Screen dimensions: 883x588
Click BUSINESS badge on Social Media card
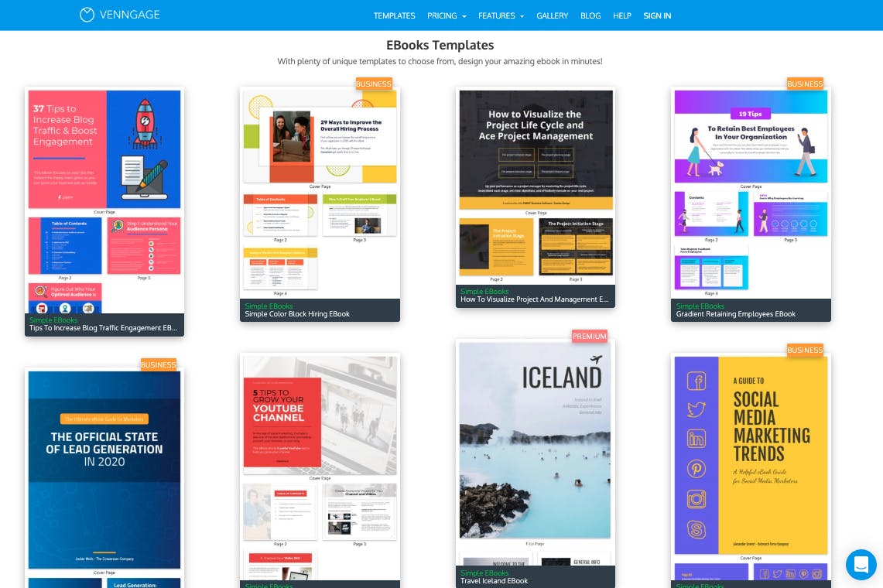(805, 350)
